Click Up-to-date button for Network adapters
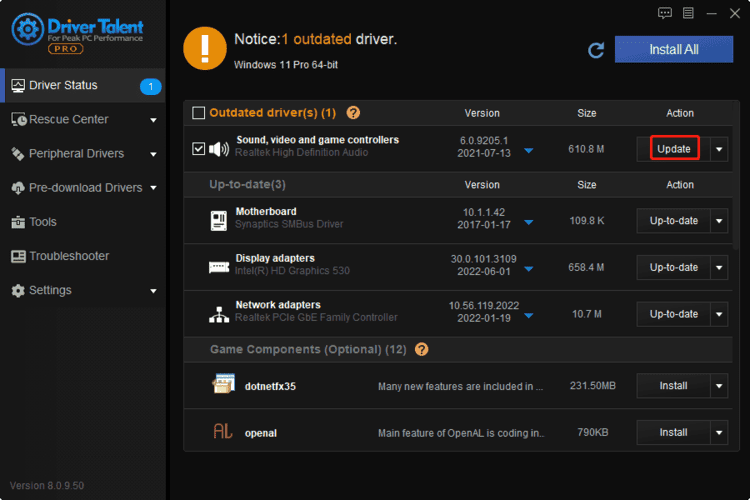750x500 pixels. click(673, 314)
